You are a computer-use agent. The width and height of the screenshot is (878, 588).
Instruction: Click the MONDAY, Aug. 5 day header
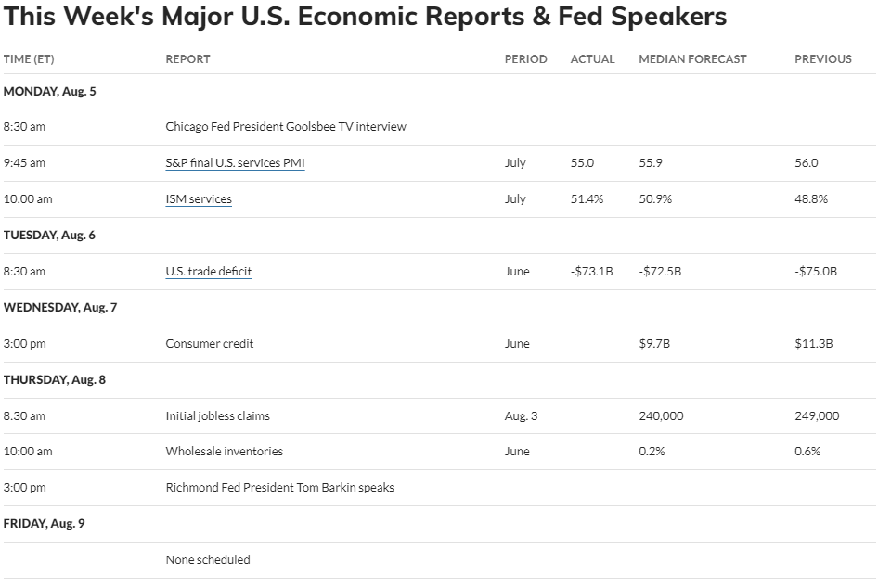pos(49,91)
